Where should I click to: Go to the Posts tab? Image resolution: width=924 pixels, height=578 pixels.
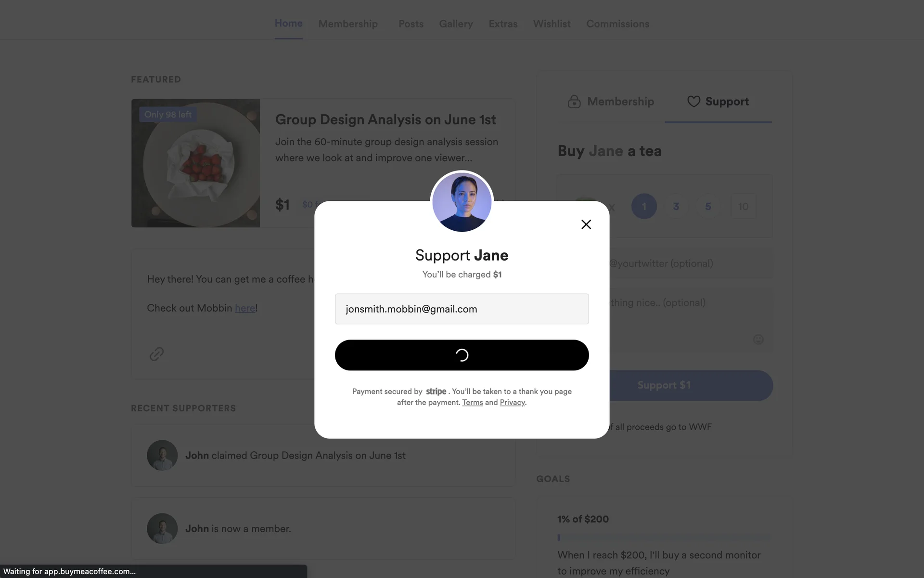pyautogui.click(x=411, y=24)
